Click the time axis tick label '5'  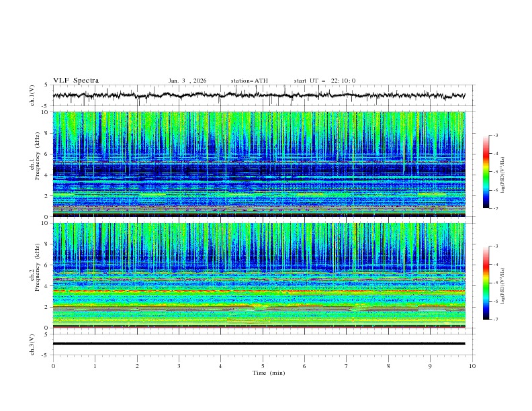tap(263, 366)
